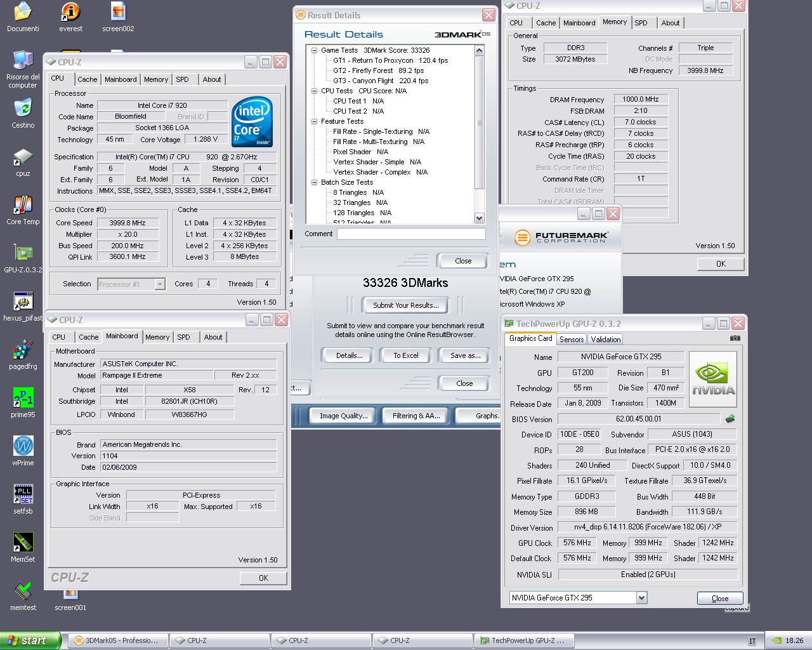Launch the cpuz desktop shortcut
This screenshot has height=650, width=812.
[23, 162]
